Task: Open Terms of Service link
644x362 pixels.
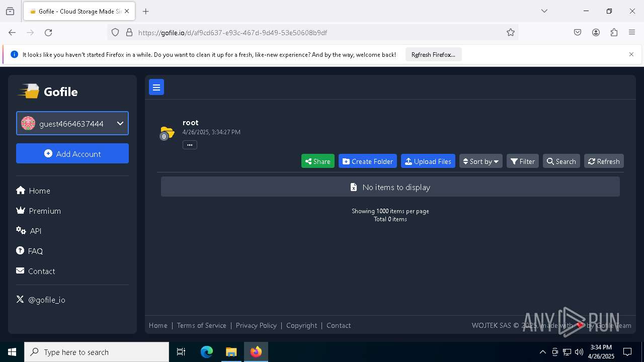Action: (x=201, y=325)
